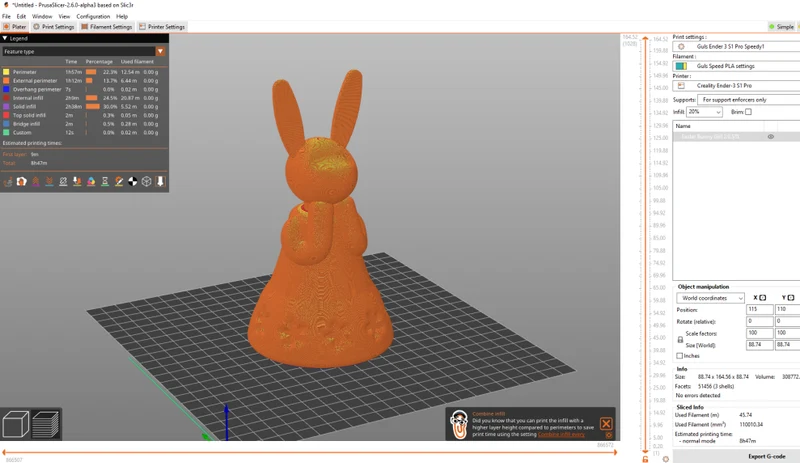
Task: Click Perimeter yellow color swatch
Action: coord(6,72)
